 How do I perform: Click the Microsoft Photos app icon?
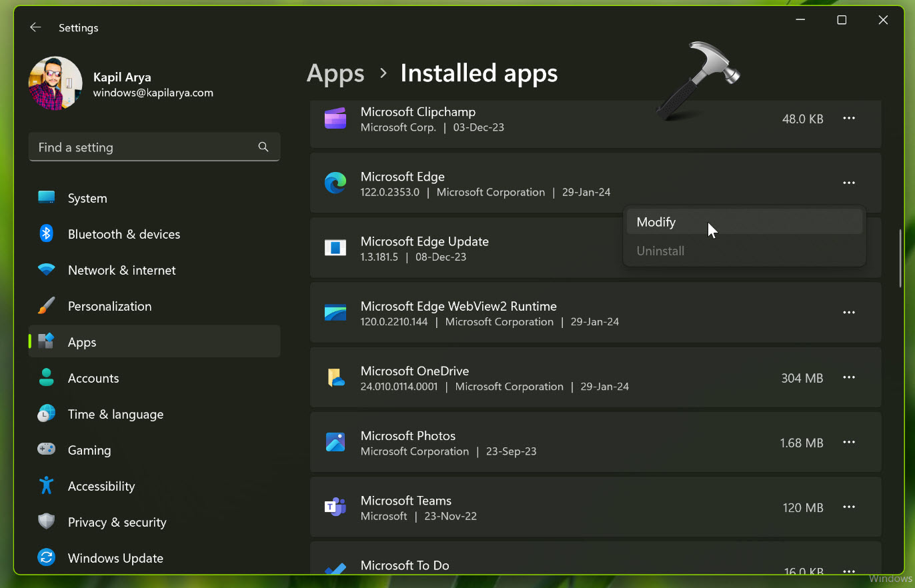335,443
